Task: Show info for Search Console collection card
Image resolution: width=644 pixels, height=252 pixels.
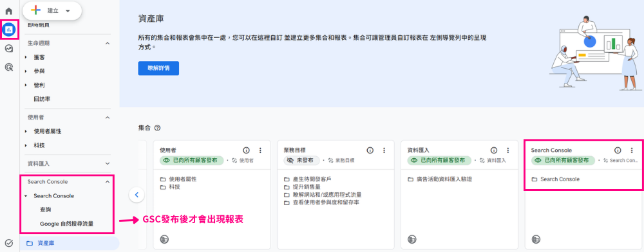Action: pyautogui.click(x=618, y=150)
